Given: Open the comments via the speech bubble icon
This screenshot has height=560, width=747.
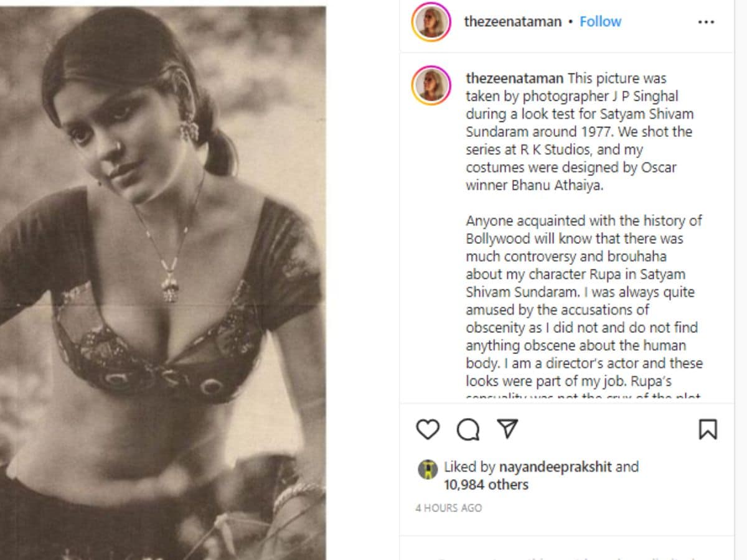Looking at the screenshot, I should click(x=468, y=429).
